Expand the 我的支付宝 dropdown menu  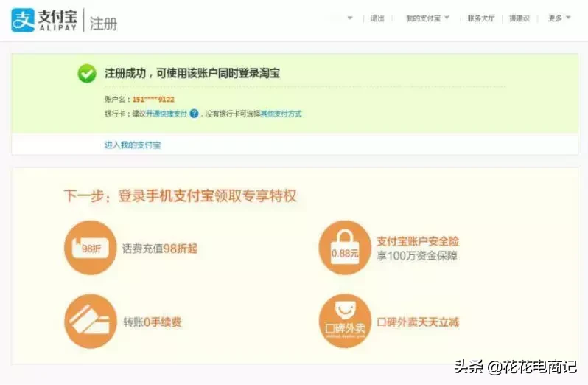tap(427, 18)
